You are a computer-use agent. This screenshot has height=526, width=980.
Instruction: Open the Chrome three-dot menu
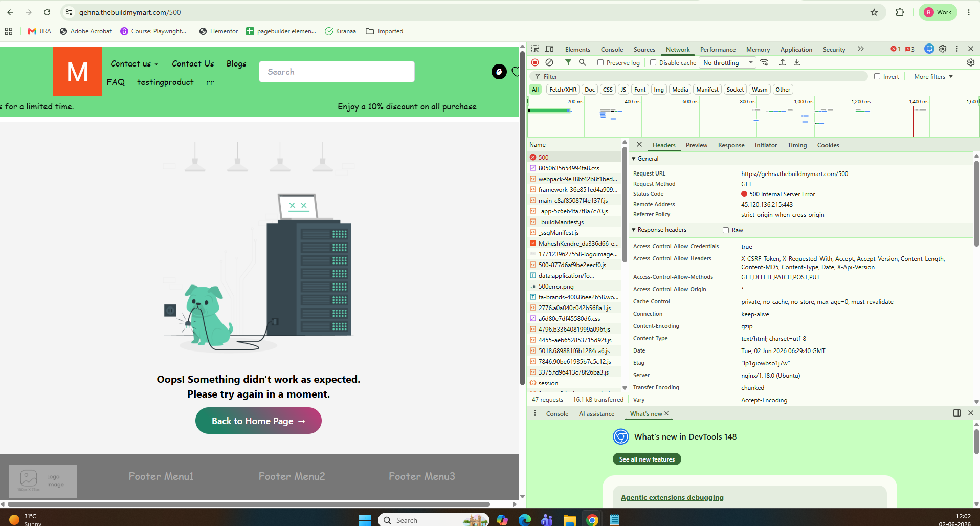tap(969, 12)
